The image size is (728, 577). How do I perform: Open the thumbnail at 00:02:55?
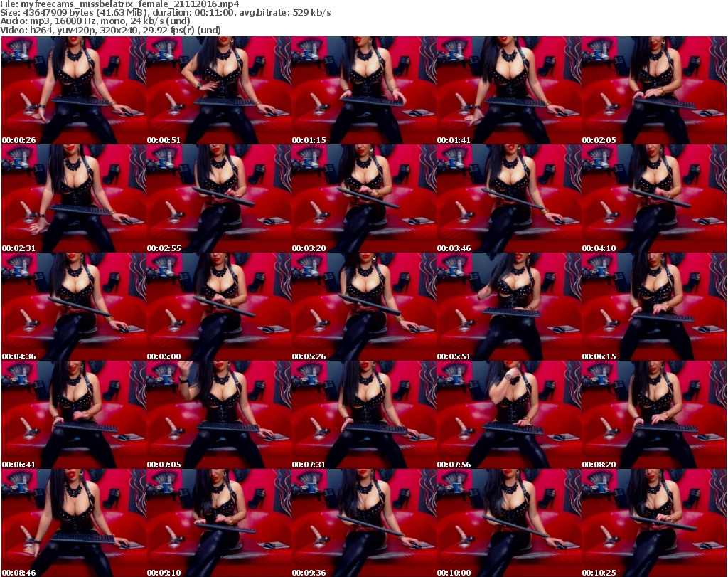[x=219, y=198]
